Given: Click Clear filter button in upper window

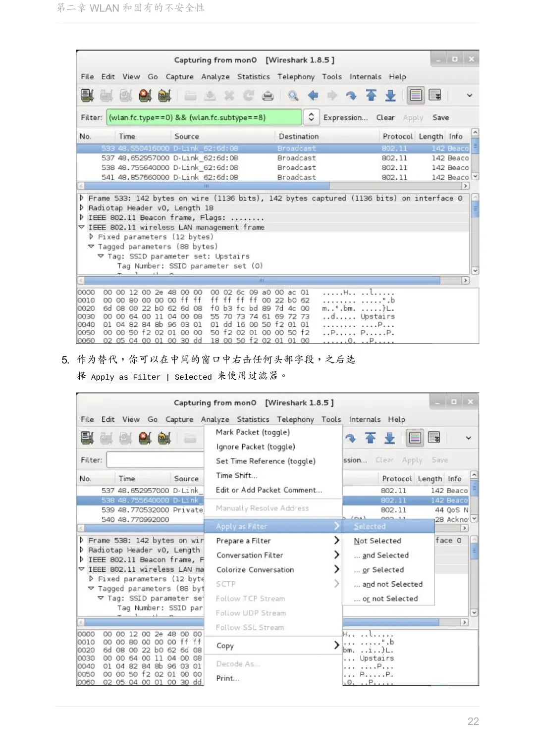Looking at the screenshot, I should pos(385,117).
